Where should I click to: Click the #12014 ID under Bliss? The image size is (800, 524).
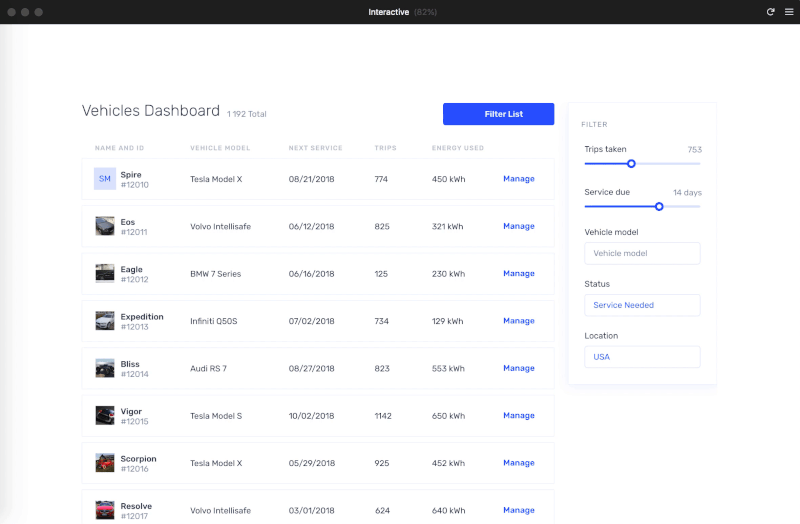coord(135,374)
